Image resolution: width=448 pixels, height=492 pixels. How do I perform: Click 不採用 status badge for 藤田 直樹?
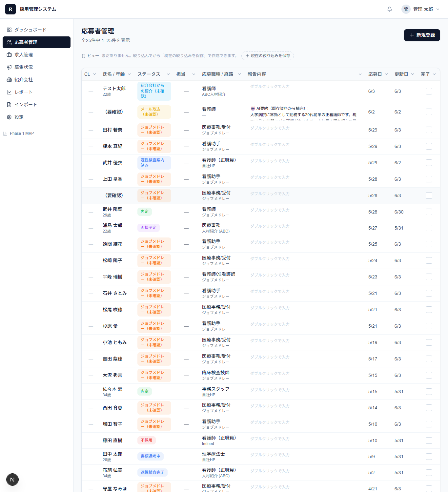(x=147, y=440)
